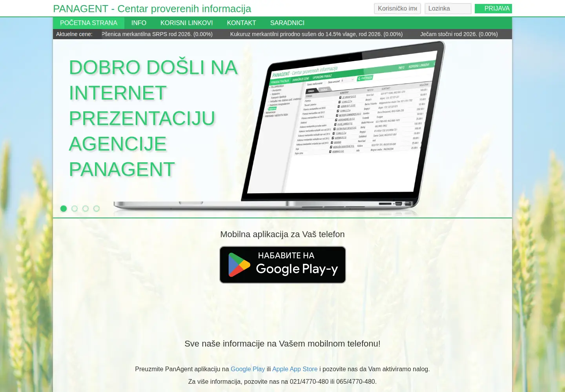The image size is (565, 392).
Task: Click the Google Play store badge
Action: pyautogui.click(x=282, y=265)
